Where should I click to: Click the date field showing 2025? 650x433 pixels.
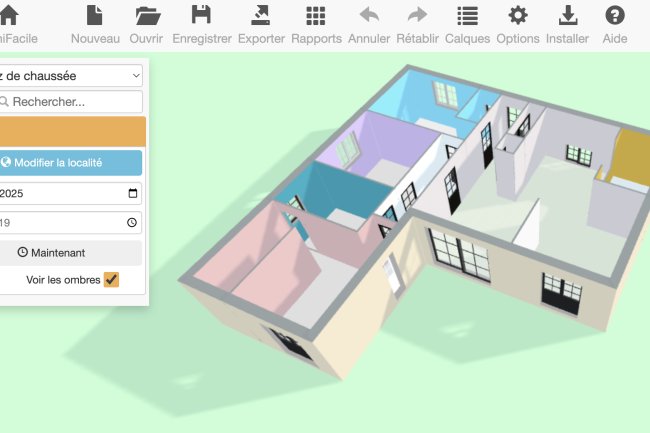click(70, 194)
